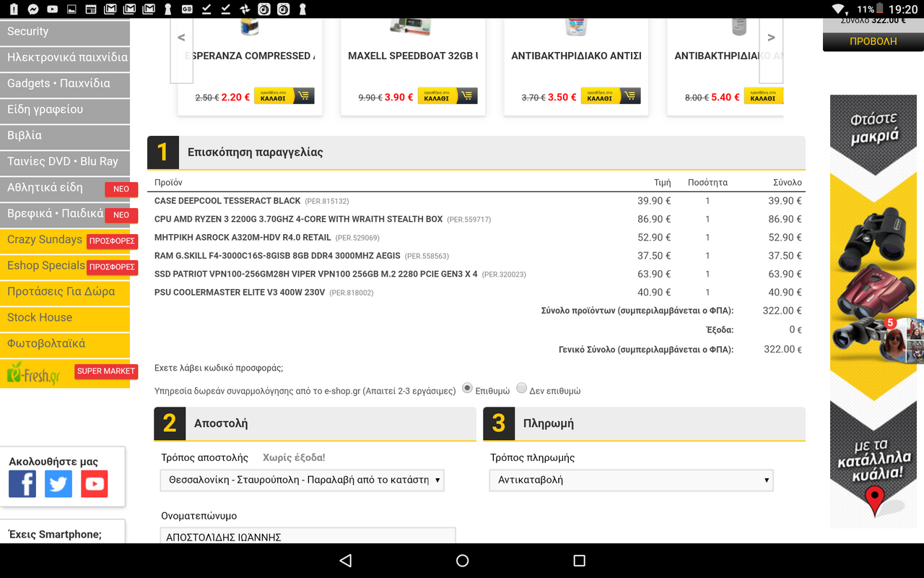
Task: Open the Twitter social link icon
Action: [x=58, y=483]
